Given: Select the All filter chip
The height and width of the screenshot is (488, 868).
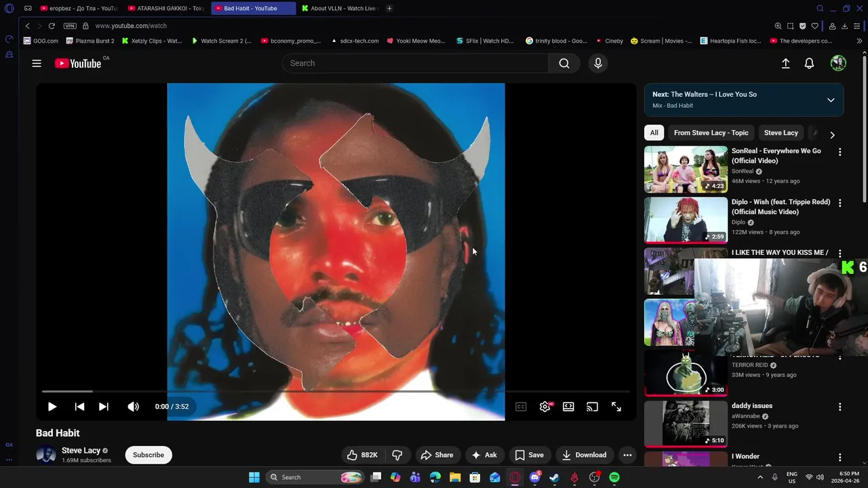Looking at the screenshot, I should (x=654, y=133).
